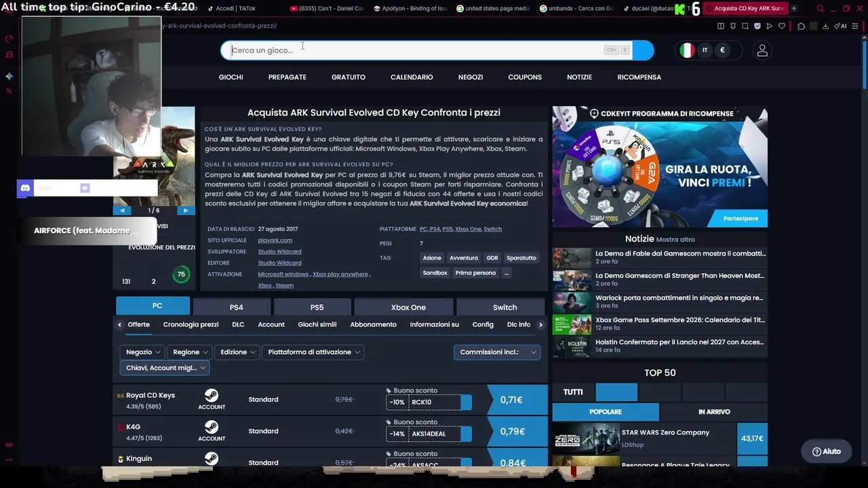The height and width of the screenshot is (488, 868).
Task: Expand the Negozio filter dropdown
Action: coord(142,352)
